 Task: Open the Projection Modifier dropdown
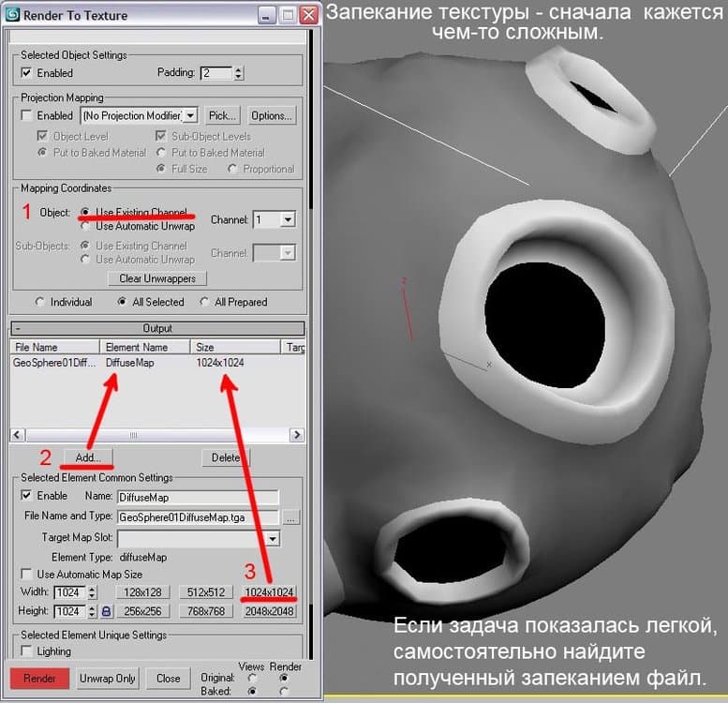point(190,115)
